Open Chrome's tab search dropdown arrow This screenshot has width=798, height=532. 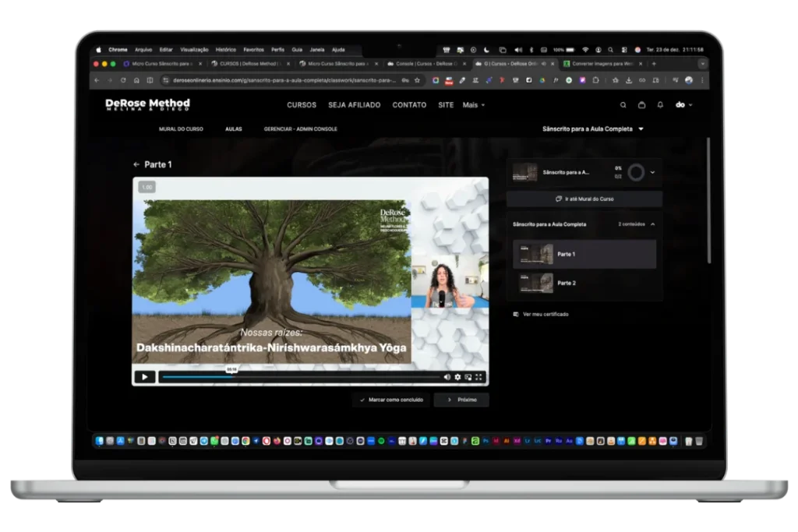(x=702, y=64)
